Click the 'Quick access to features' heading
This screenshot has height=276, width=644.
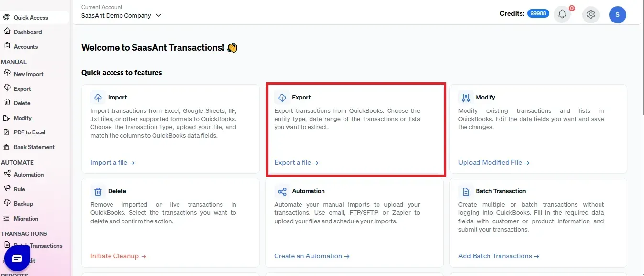pos(122,73)
